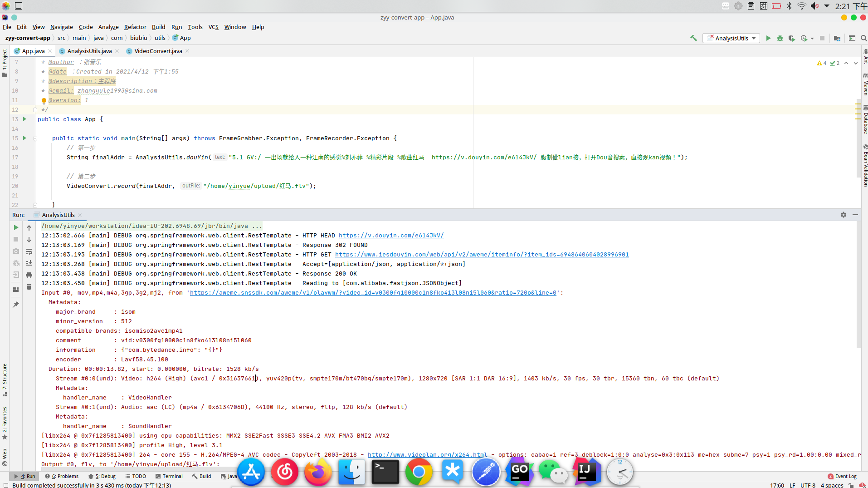
Task: Click the run gutter arrow beside class App
Action: point(24,119)
